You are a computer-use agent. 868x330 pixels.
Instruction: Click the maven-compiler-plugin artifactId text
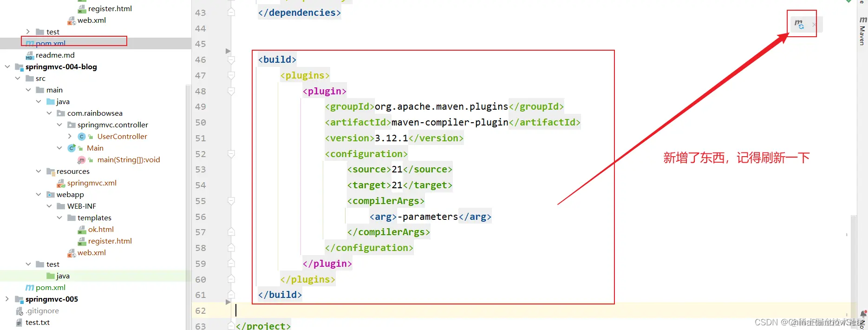click(450, 122)
